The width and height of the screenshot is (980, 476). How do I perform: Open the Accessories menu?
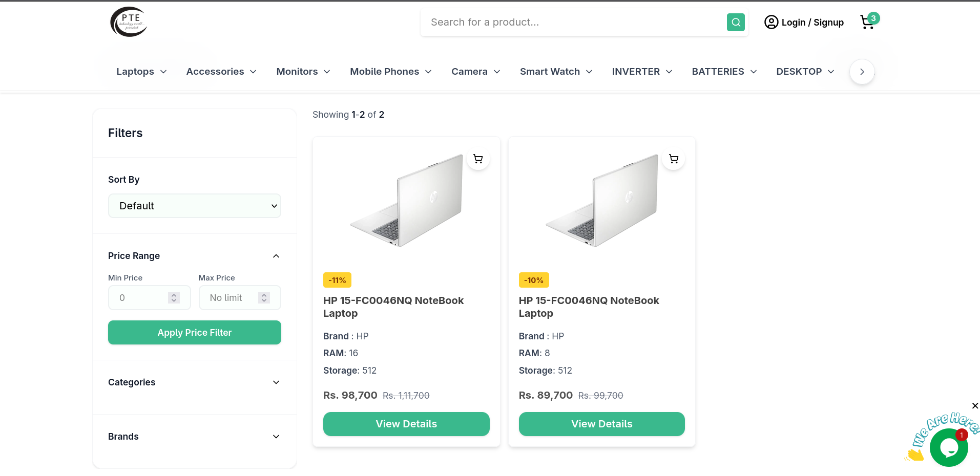221,72
